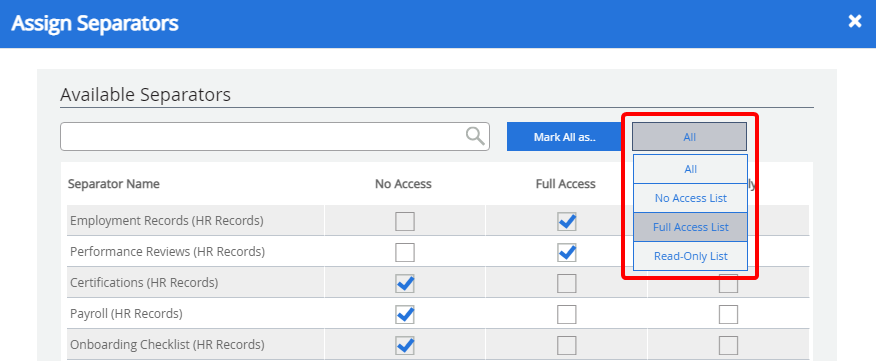Check No Access for Performance Reviews

[x=405, y=252]
